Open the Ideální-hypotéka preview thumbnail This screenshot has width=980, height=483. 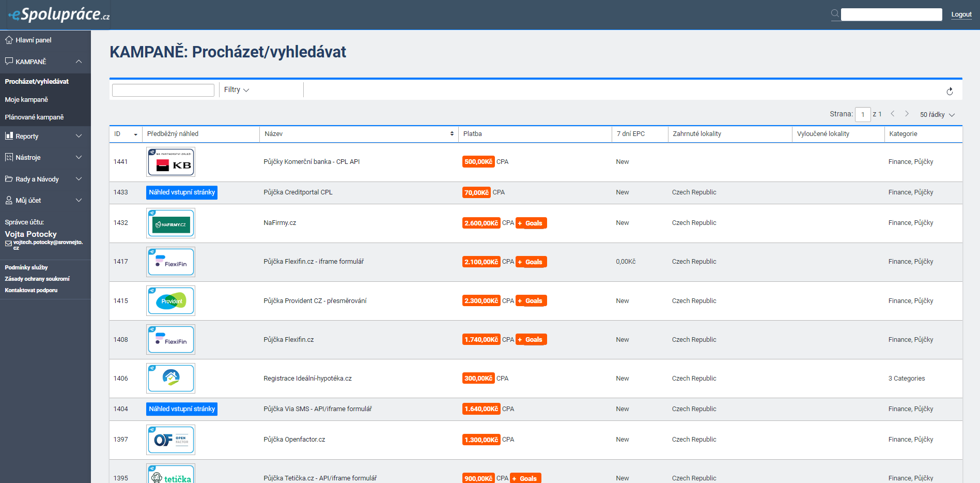point(170,378)
